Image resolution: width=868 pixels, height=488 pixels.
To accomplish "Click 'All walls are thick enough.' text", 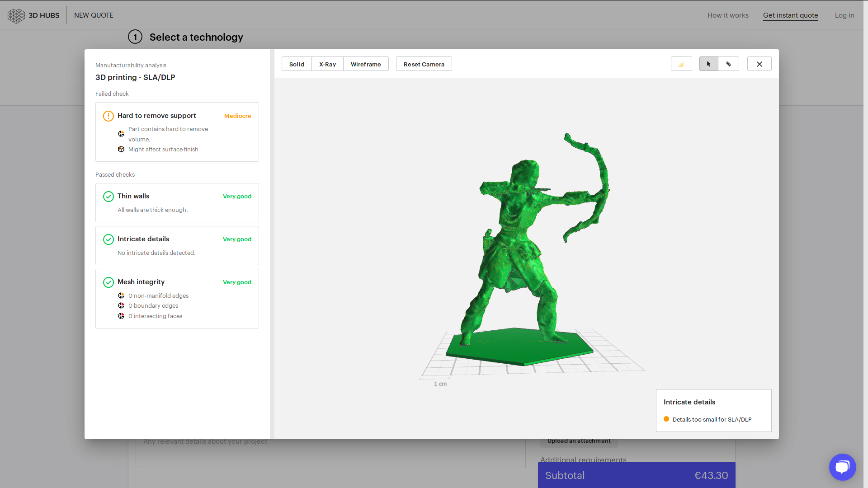I will (x=152, y=210).
